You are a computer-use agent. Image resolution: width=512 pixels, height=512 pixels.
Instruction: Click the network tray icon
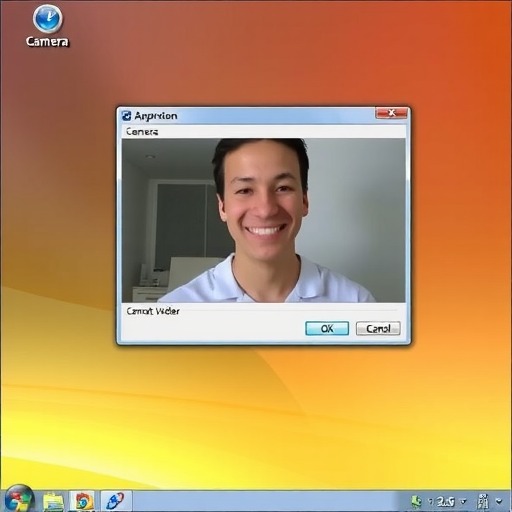[483, 501]
